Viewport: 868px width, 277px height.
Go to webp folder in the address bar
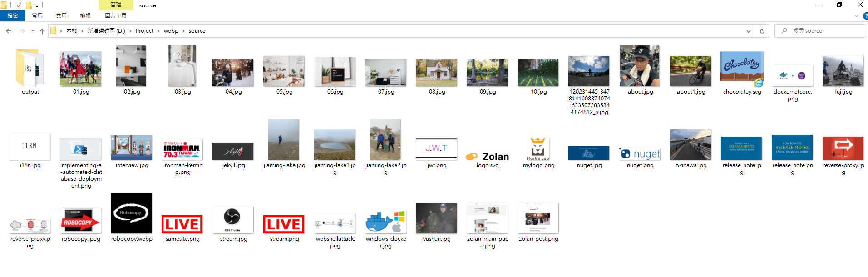pyautogui.click(x=171, y=31)
